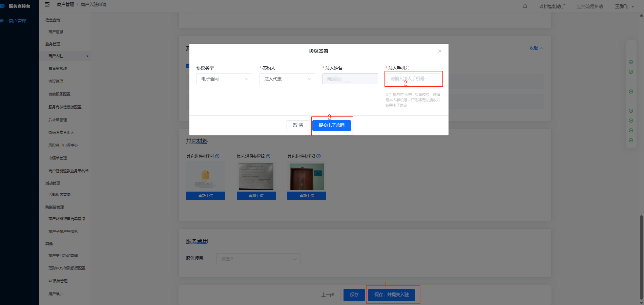Open 申请单管理 in the sidebar
The width and height of the screenshot is (644, 305).
58,158
